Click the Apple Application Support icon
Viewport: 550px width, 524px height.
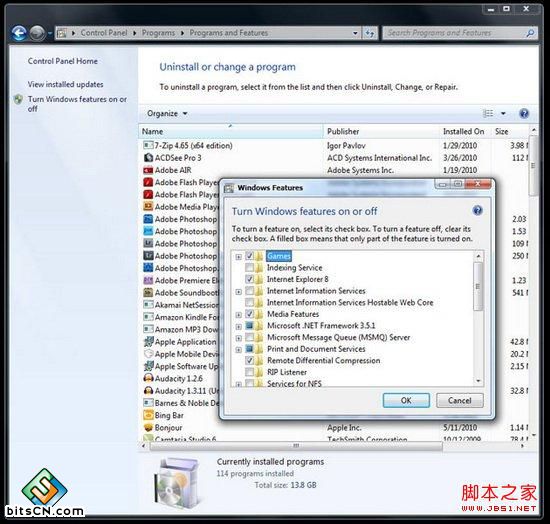click(x=148, y=341)
